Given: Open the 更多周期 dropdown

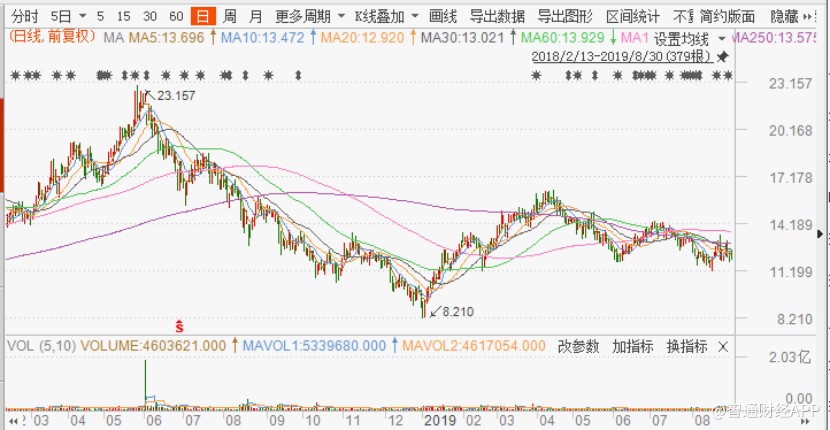Looking at the screenshot, I should coord(308,17).
